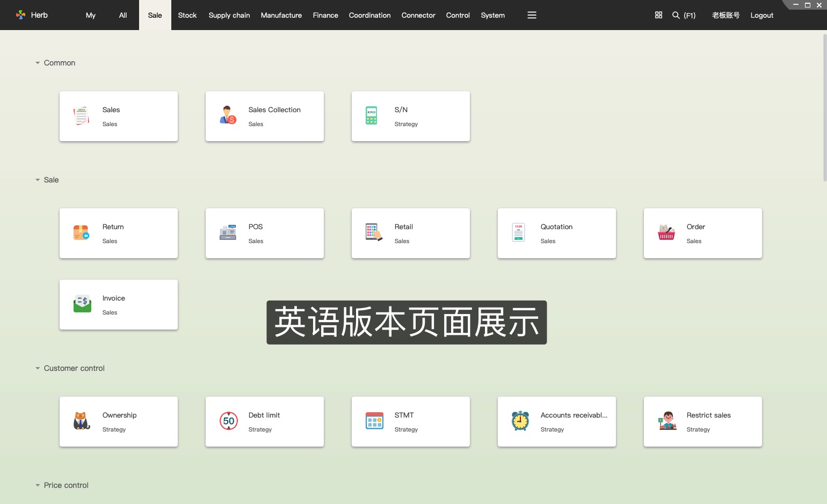
Task: Click the Sales label under Order
Action: click(x=694, y=241)
